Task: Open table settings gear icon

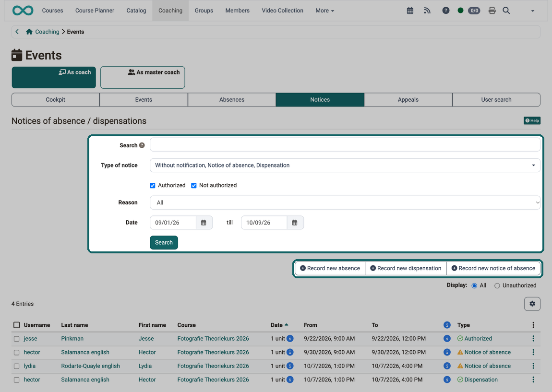Action: (532, 304)
